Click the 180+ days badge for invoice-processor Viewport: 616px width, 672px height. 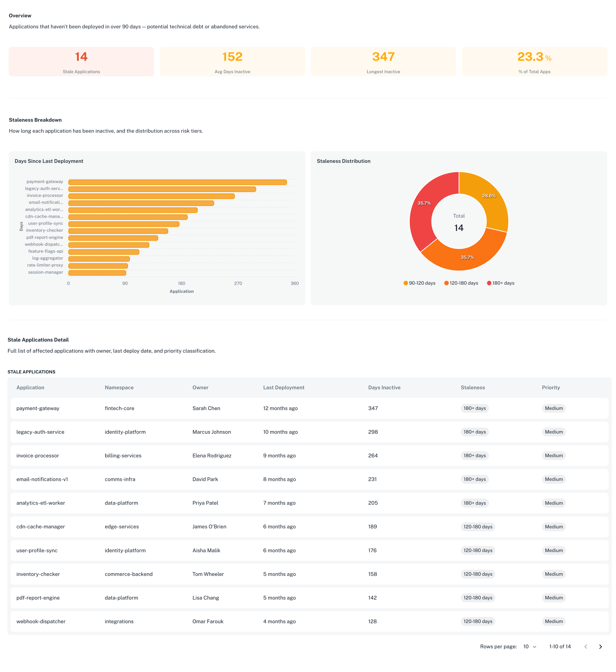coord(475,456)
